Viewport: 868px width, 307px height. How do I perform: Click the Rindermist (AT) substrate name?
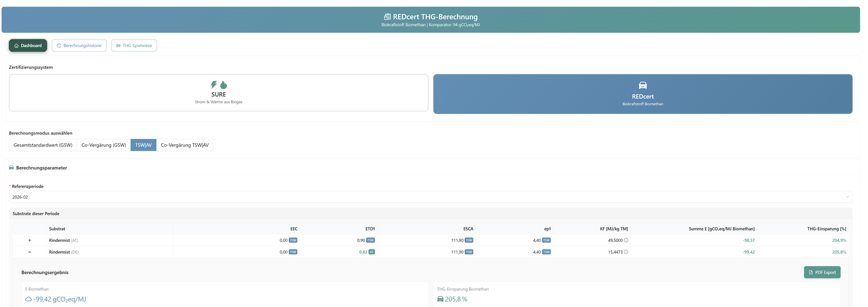(x=63, y=240)
